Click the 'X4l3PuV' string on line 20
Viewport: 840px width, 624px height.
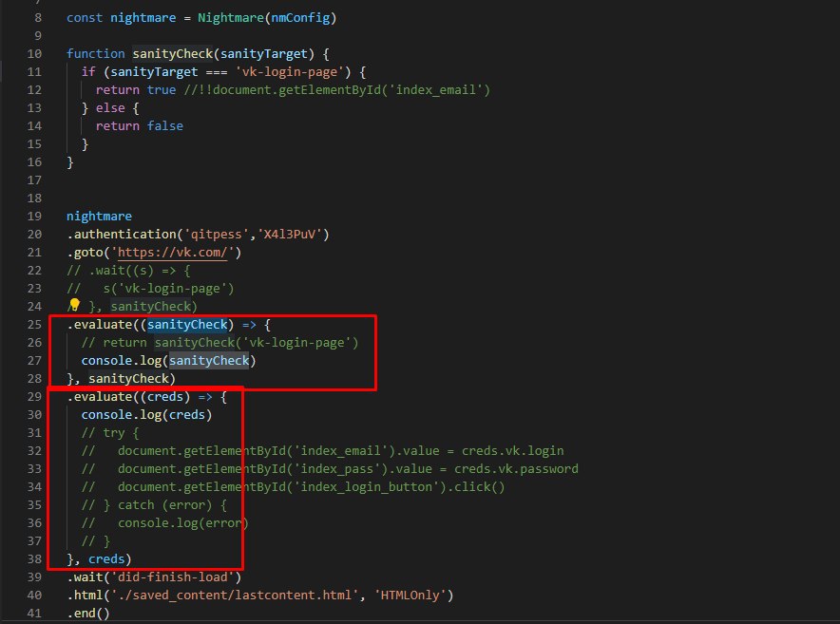point(289,234)
